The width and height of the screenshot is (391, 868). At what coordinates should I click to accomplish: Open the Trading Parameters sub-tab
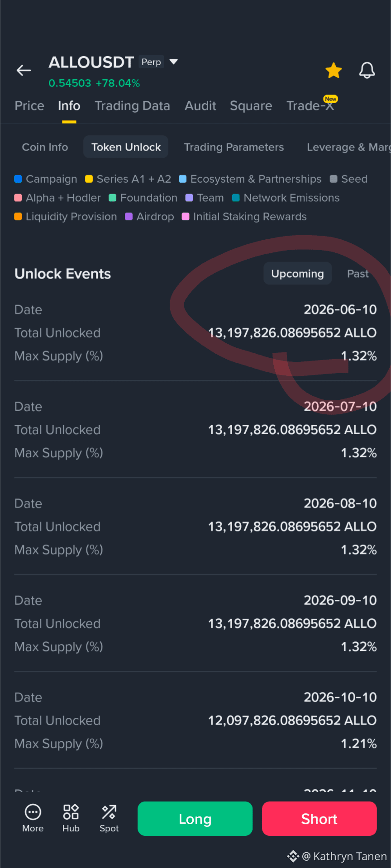pyautogui.click(x=234, y=147)
